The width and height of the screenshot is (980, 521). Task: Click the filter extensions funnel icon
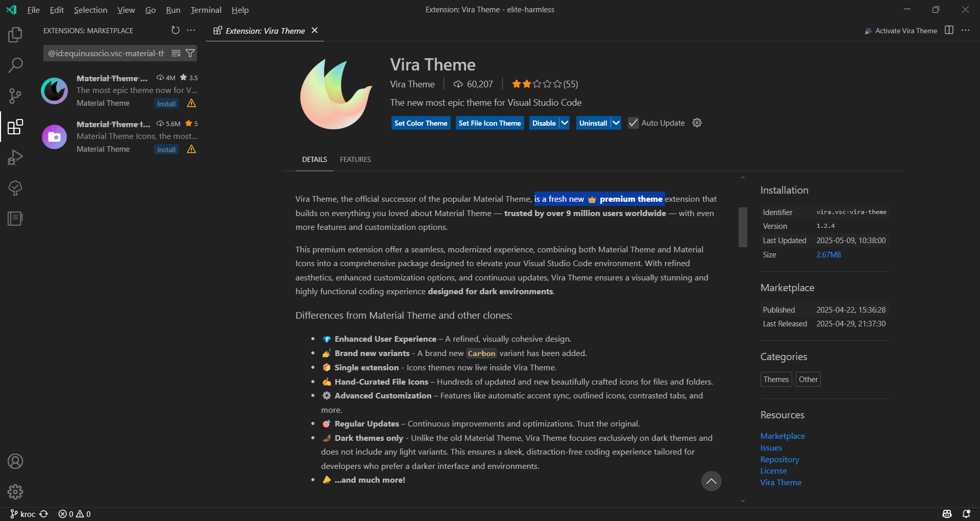coord(190,53)
